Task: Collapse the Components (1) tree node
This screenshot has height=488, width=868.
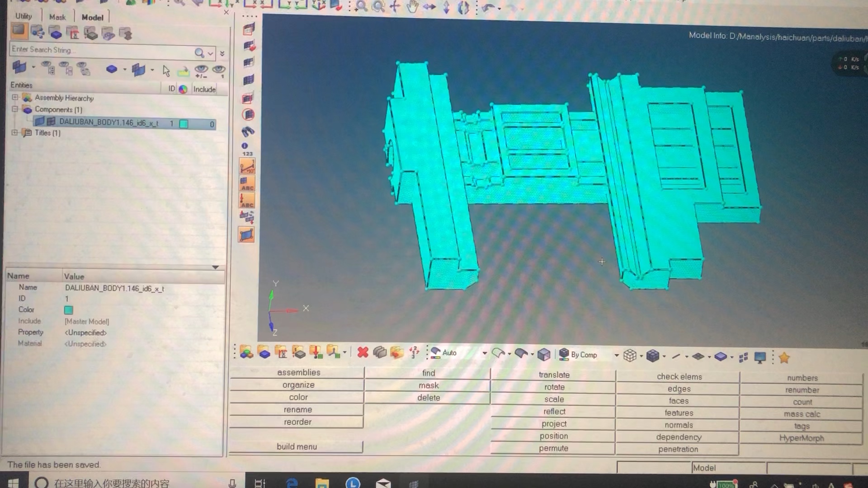Action: [15, 109]
